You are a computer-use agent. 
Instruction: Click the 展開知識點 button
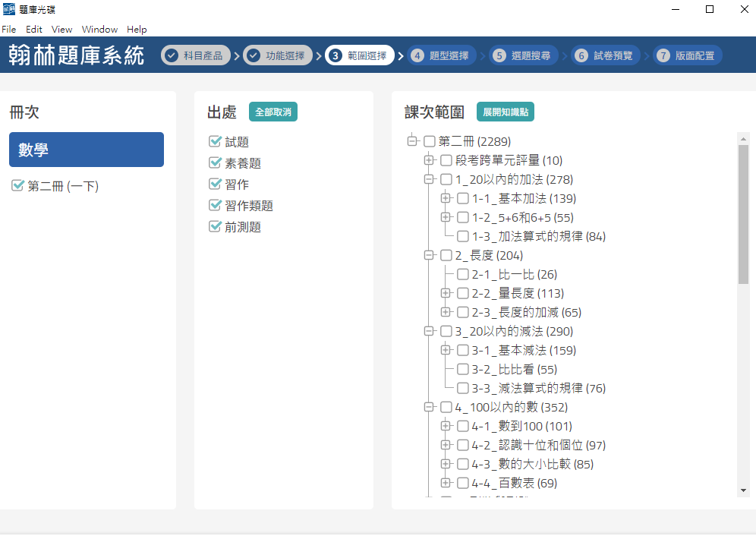tap(506, 112)
